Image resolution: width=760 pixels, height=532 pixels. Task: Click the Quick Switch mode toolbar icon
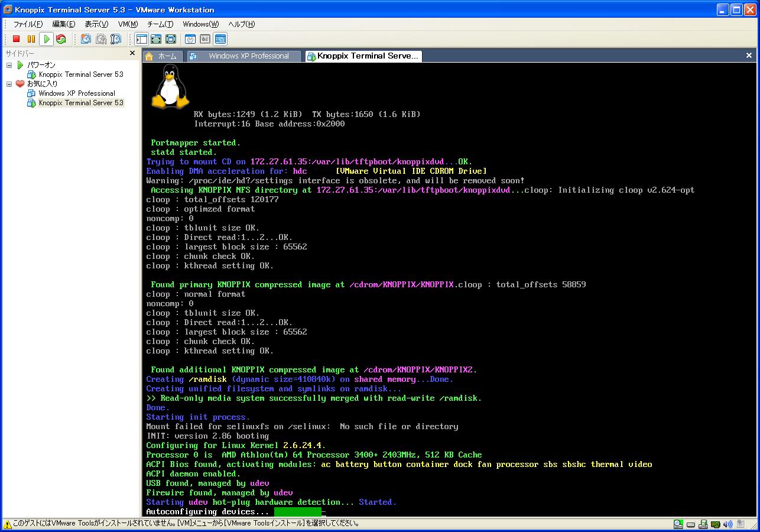coord(156,39)
